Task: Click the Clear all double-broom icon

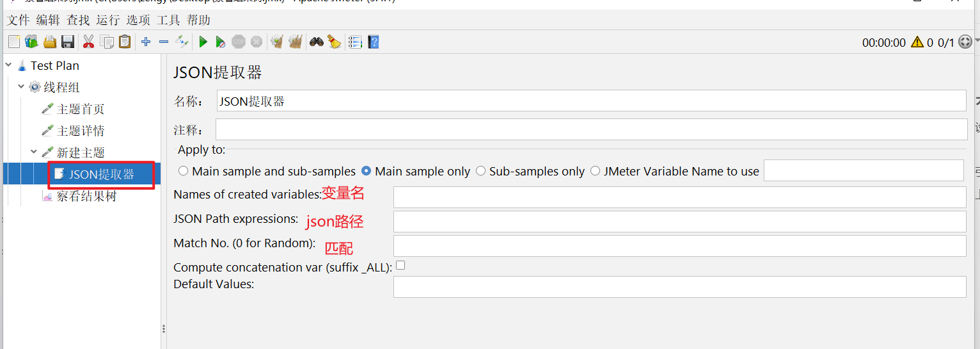Action: [295, 42]
